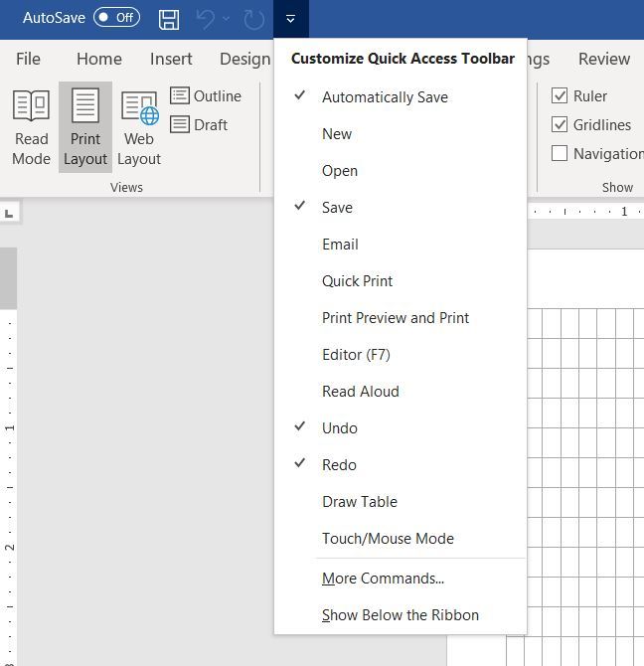Image resolution: width=644 pixels, height=666 pixels.
Task: Switch to Web Layout view
Action: pyautogui.click(x=139, y=127)
